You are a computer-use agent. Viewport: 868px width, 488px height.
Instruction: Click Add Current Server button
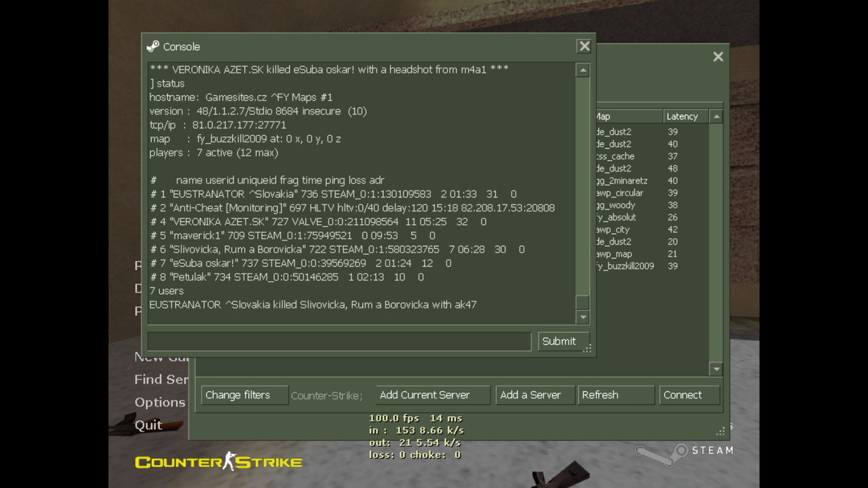coord(433,395)
